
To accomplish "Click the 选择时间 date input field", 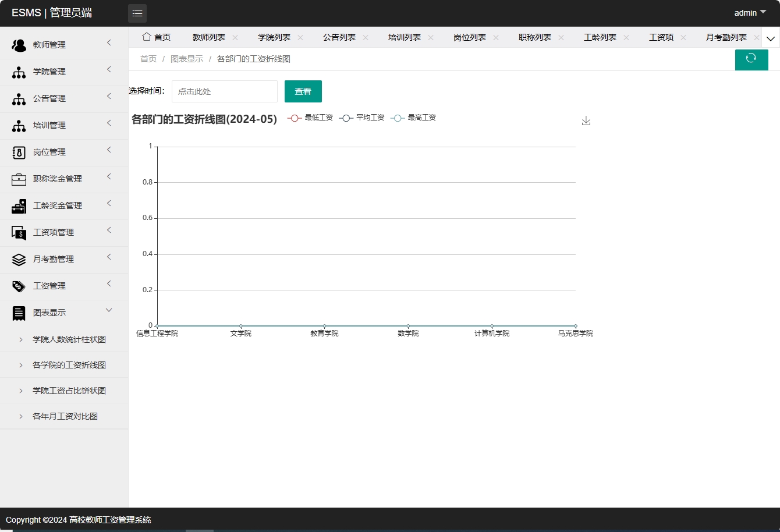I will click(x=224, y=91).
